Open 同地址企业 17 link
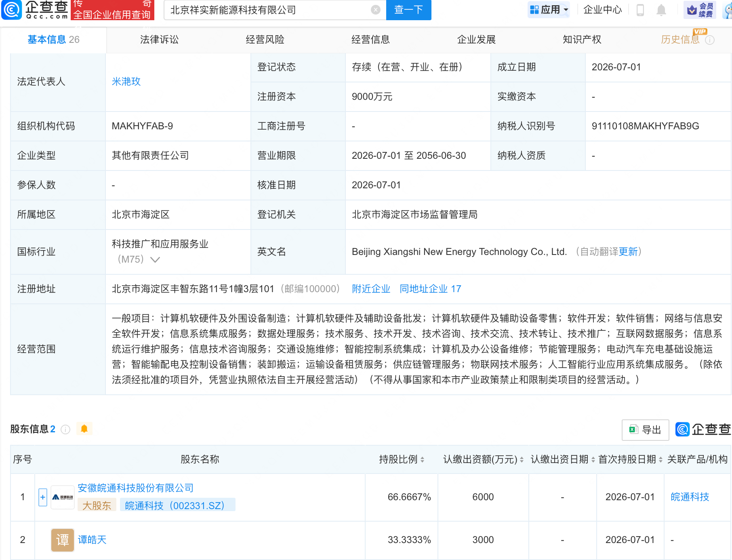Screen dimensions: 732x560 coord(430,289)
